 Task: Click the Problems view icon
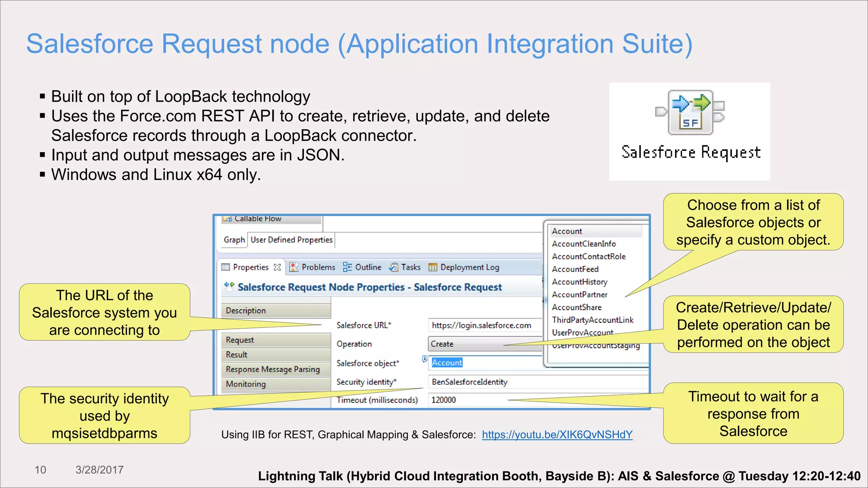294,267
